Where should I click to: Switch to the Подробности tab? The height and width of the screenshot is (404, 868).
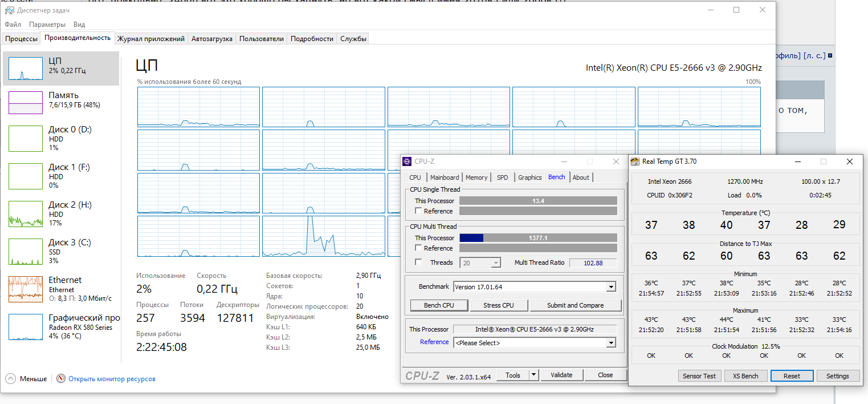point(312,39)
